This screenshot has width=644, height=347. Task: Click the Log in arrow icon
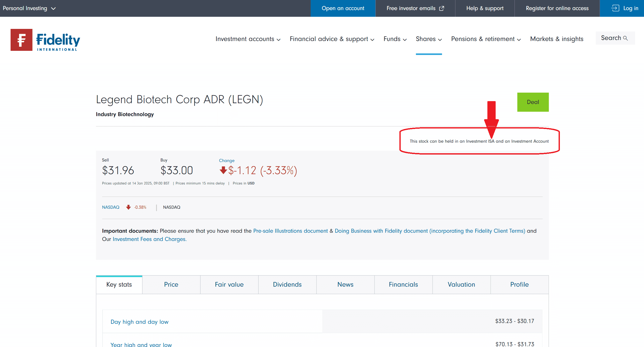click(615, 8)
